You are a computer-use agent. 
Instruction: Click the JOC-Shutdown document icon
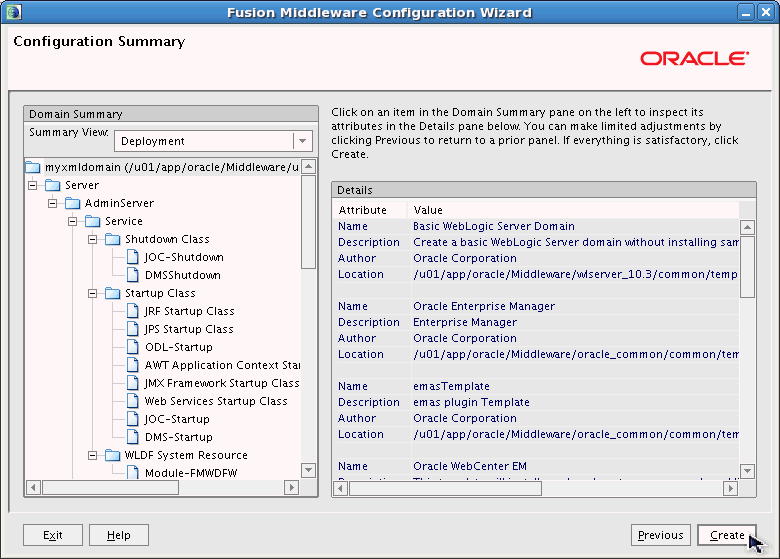pos(133,257)
